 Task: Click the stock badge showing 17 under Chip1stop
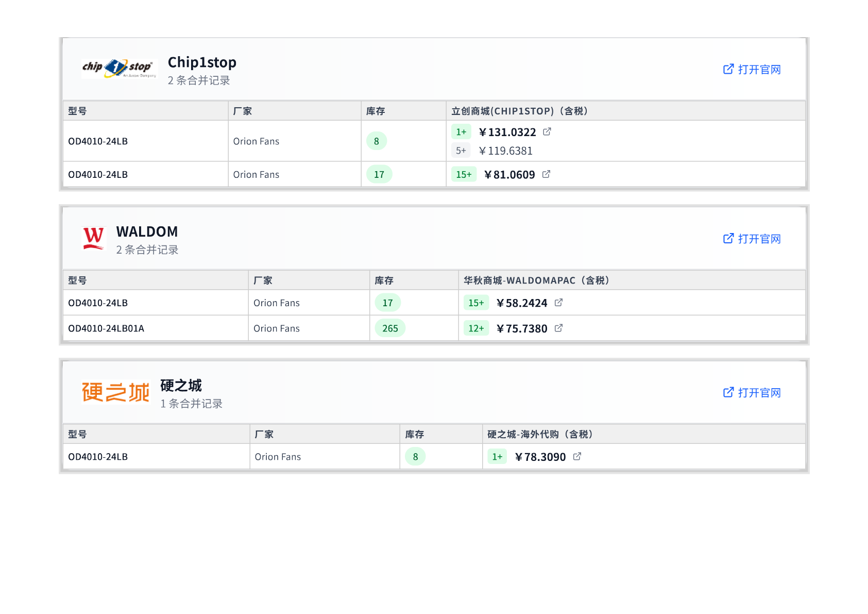point(379,174)
